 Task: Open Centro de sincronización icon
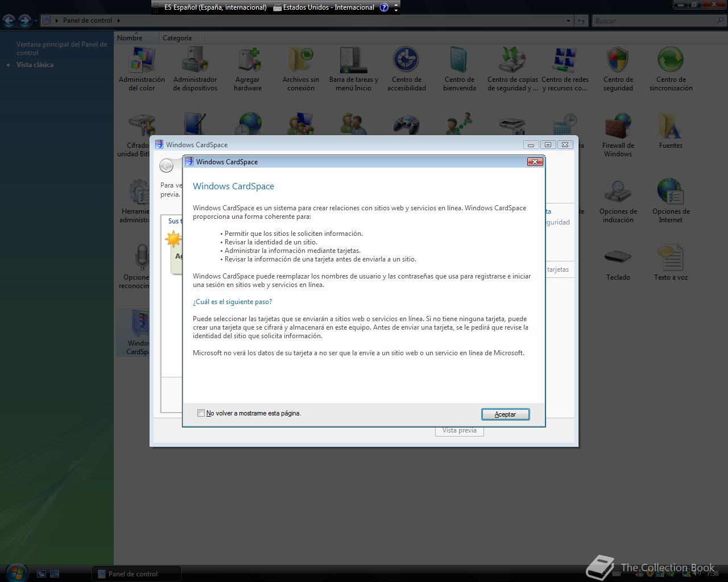671,69
